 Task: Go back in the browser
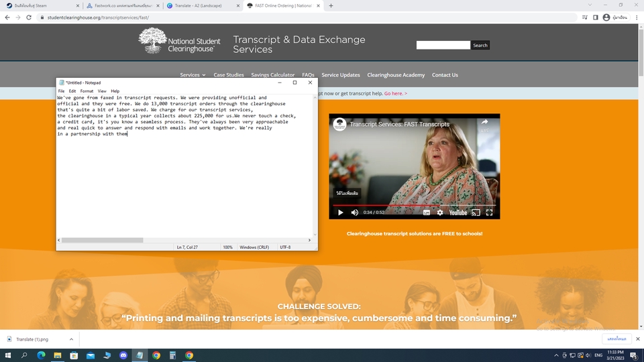[7, 17]
